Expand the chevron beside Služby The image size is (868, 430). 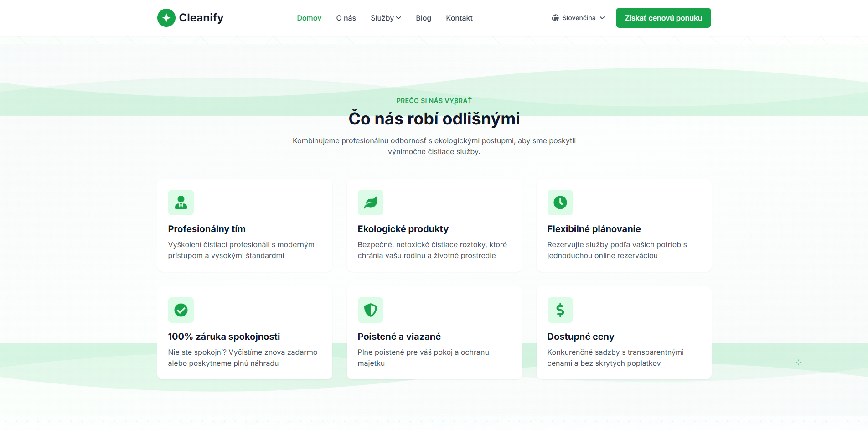coord(399,18)
